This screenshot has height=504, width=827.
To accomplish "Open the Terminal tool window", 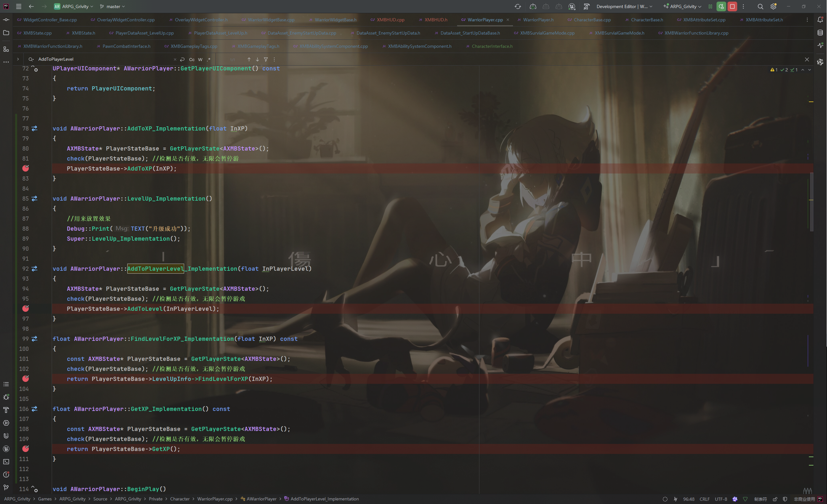I will point(6,462).
